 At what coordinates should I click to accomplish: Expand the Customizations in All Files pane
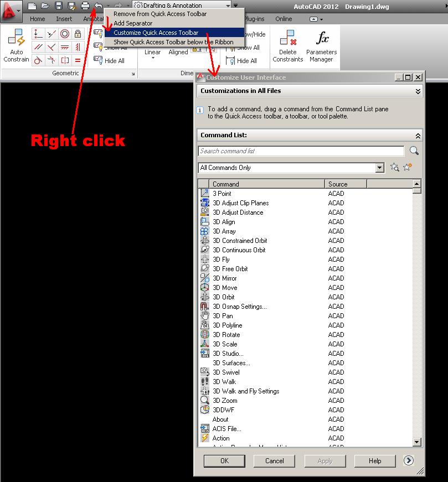pos(418,91)
